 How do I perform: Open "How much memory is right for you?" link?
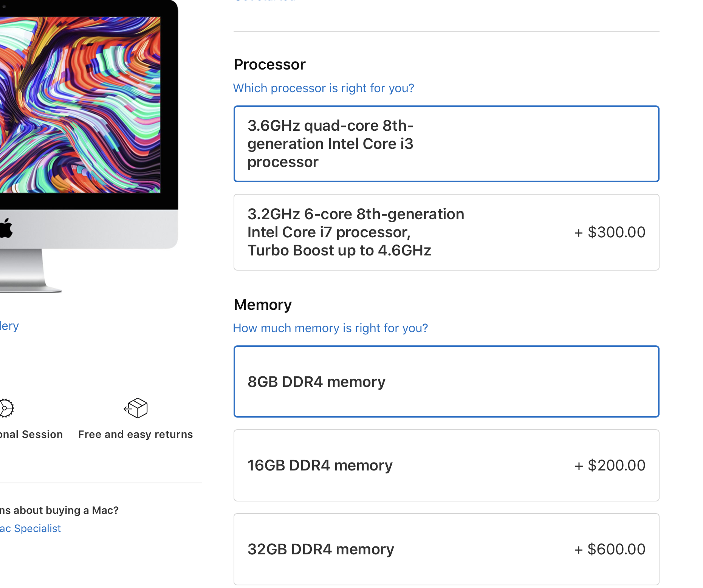330,328
